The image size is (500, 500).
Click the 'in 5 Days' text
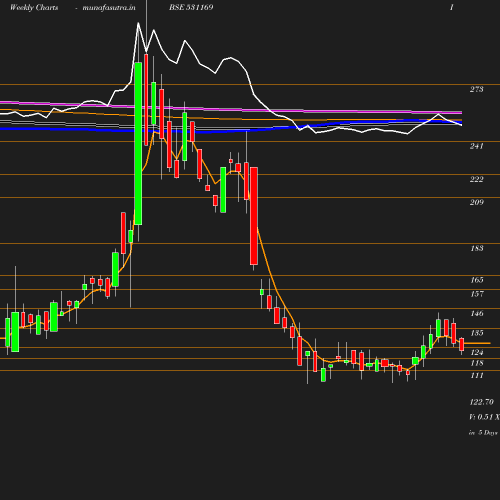(x=483, y=433)
